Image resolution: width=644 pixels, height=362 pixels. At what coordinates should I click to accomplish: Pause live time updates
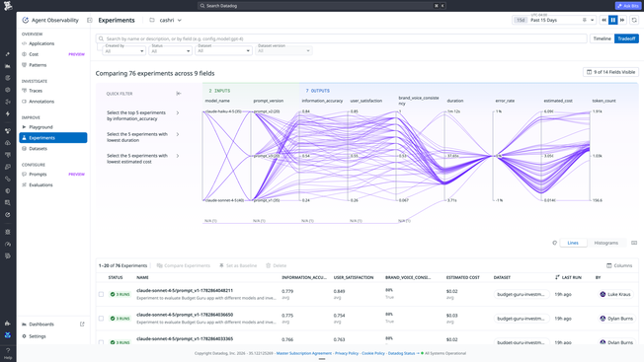tap(612, 20)
